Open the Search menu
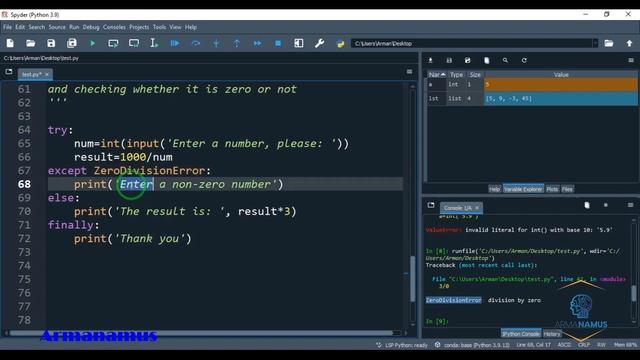 [x=36, y=27]
